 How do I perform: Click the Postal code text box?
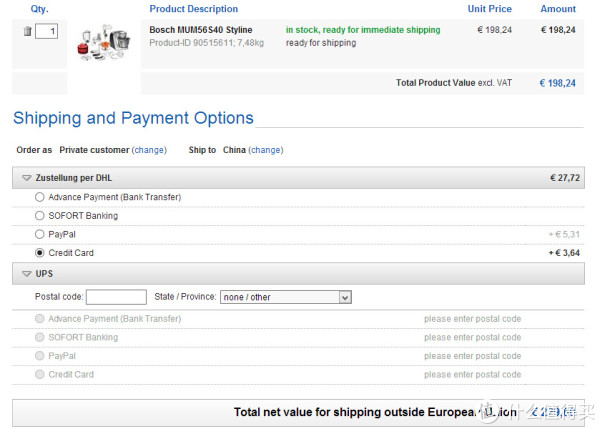(116, 297)
